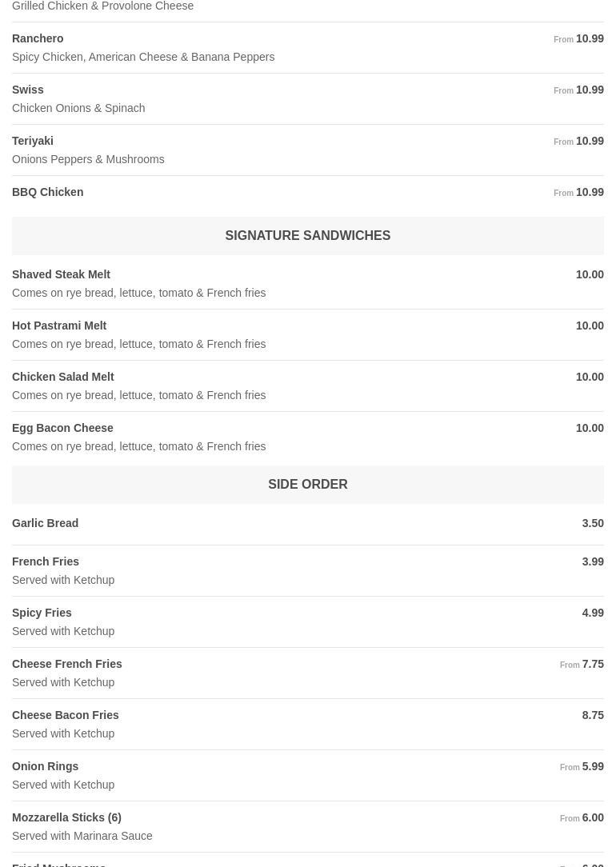The height and width of the screenshot is (867, 616).
Task: Open the Onion Rings item
Action: (x=45, y=766)
